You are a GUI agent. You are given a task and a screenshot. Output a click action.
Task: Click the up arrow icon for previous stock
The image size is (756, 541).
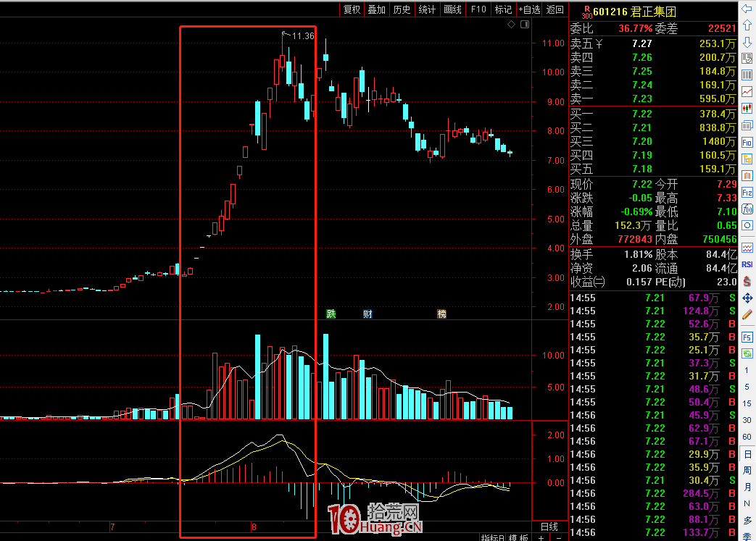click(x=747, y=25)
